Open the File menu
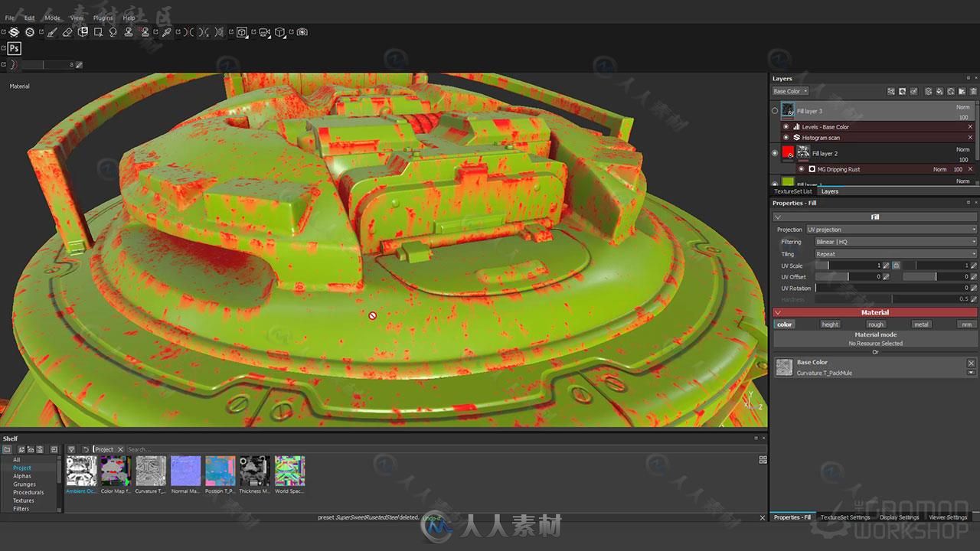This screenshot has height=551, width=980. (9, 18)
